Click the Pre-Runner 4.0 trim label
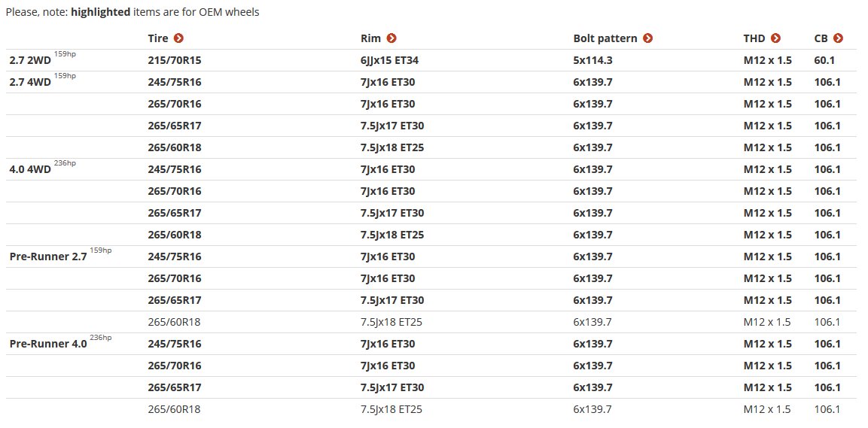This screenshot has height=428, width=868. 48,345
